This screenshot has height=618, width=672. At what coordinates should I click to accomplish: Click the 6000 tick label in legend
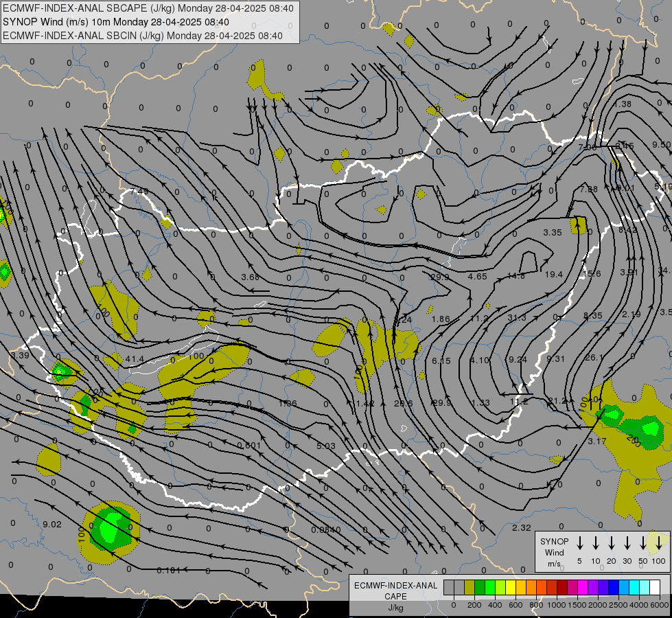click(660, 605)
